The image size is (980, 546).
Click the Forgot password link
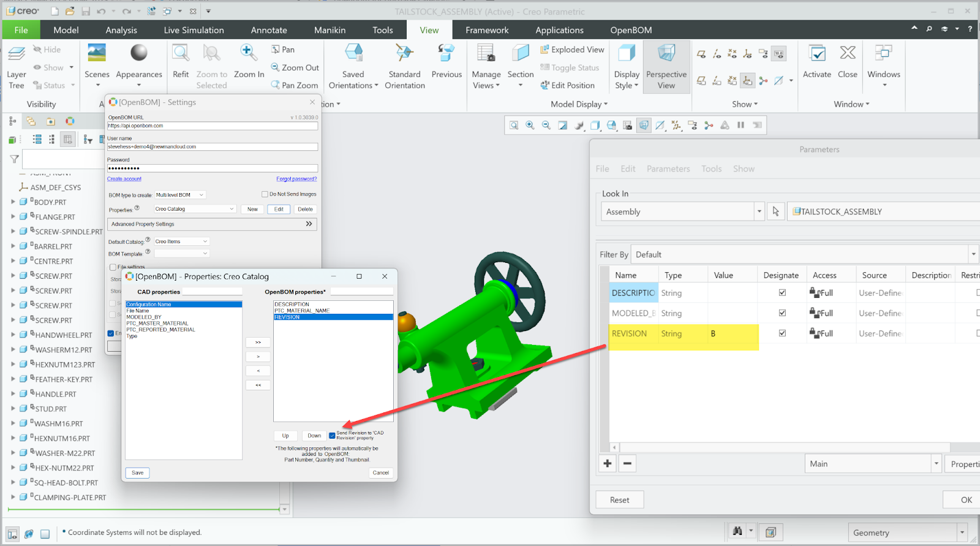[296, 179]
